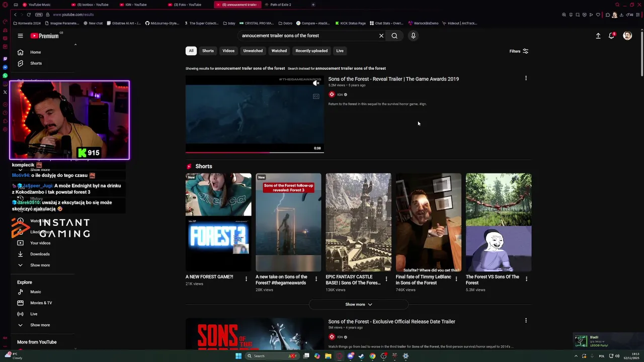Open the Filters dropdown
This screenshot has width=644, height=362.
coord(519,51)
